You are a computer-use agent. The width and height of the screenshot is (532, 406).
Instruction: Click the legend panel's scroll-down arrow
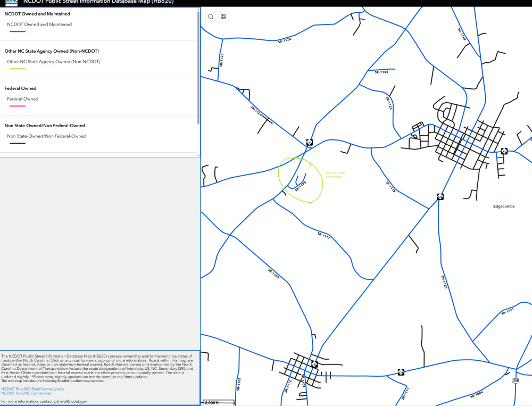[198, 155]
